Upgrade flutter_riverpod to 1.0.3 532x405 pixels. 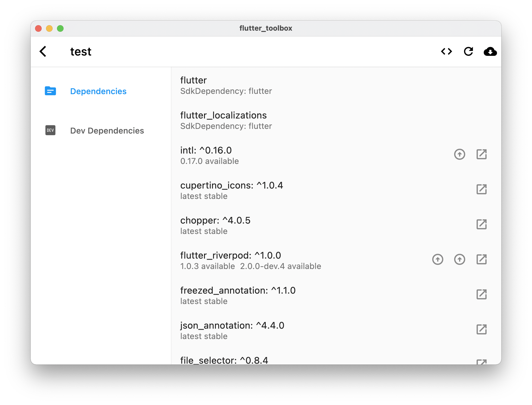click(438, 259)
